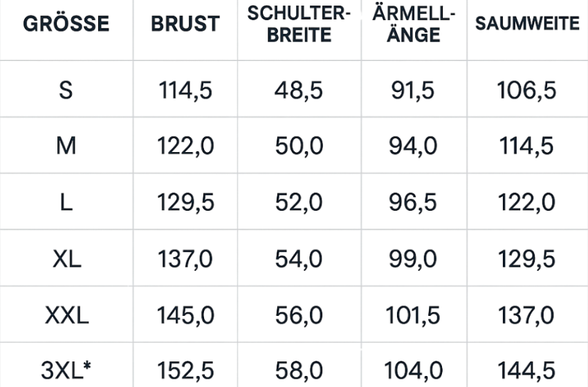Click the ÄRMELLÄNGE column header
This screenshot has width=588, height=387.
414,24
